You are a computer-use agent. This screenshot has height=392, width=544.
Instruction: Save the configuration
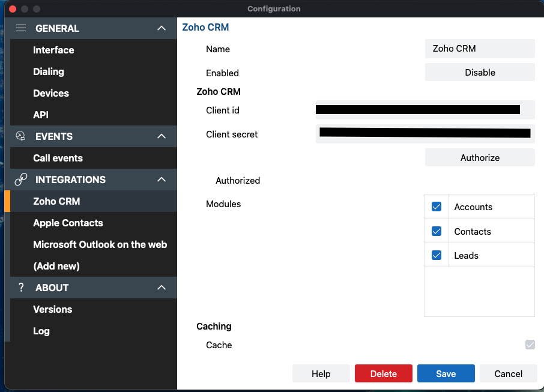(446, 373)
